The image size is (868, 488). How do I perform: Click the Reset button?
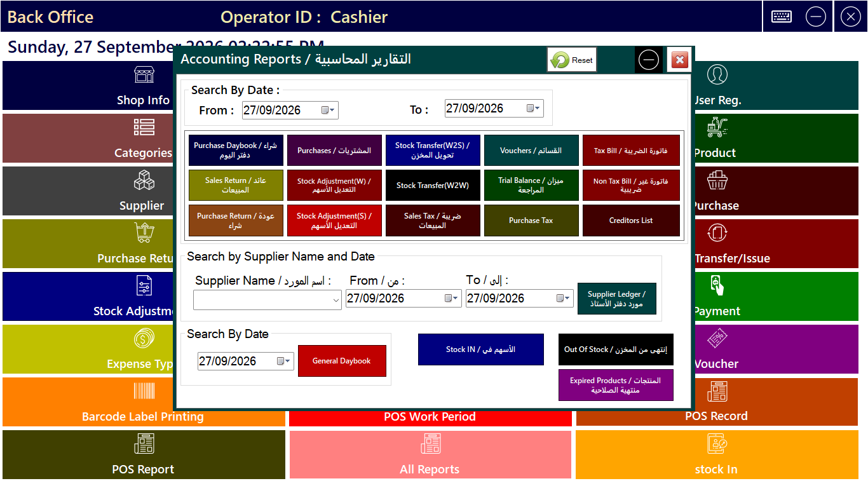click(x=572, y=60)
